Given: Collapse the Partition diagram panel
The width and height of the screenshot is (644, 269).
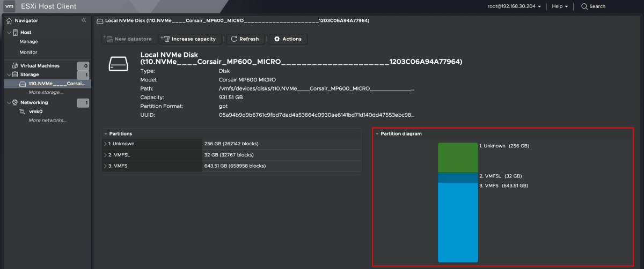Looking at the screenshot, I should click(x=377, y=134).
